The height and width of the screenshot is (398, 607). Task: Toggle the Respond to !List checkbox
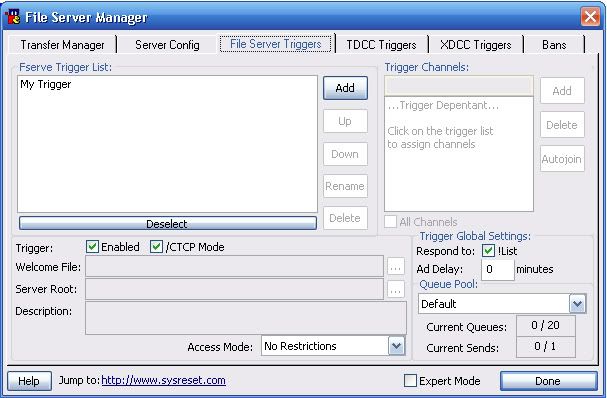[488, 250]
